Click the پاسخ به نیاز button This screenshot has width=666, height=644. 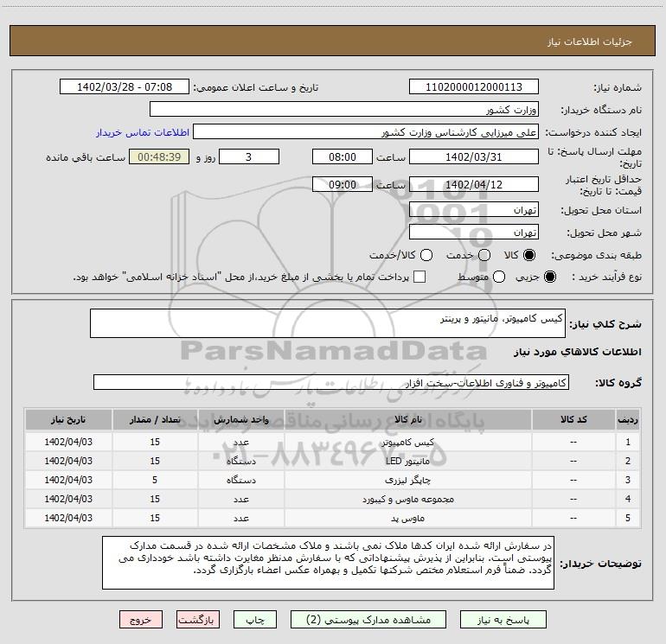pos(503,620)
